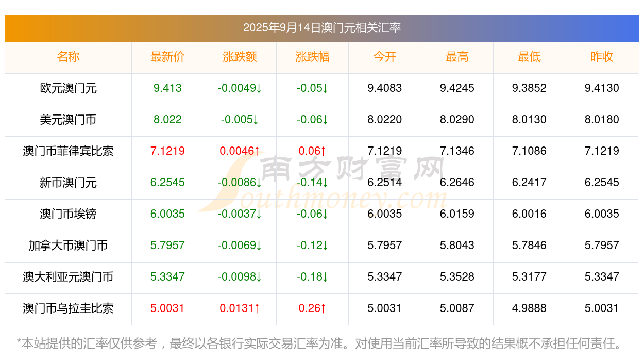The width and height of the screenshot is (644, 360).
Task: Click change amount -0.0069↓
Action: pyautogui.click(x=240, y=246)
